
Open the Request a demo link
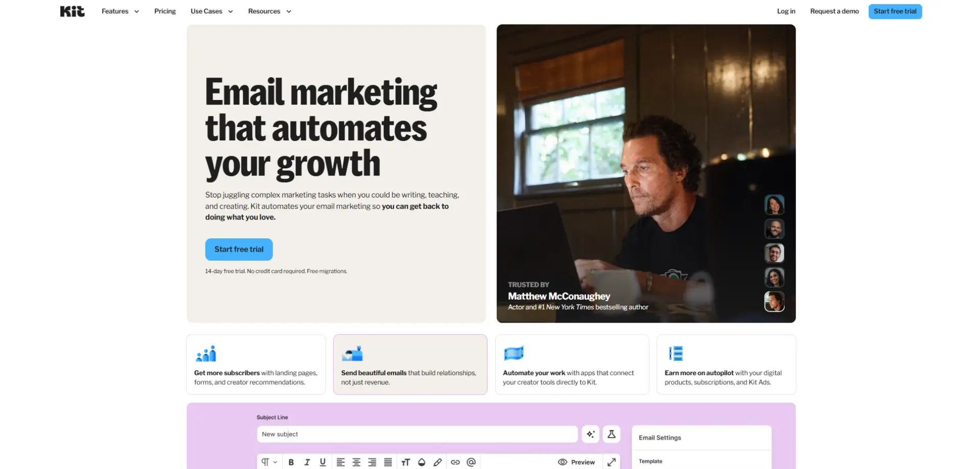tap(835, 11)
